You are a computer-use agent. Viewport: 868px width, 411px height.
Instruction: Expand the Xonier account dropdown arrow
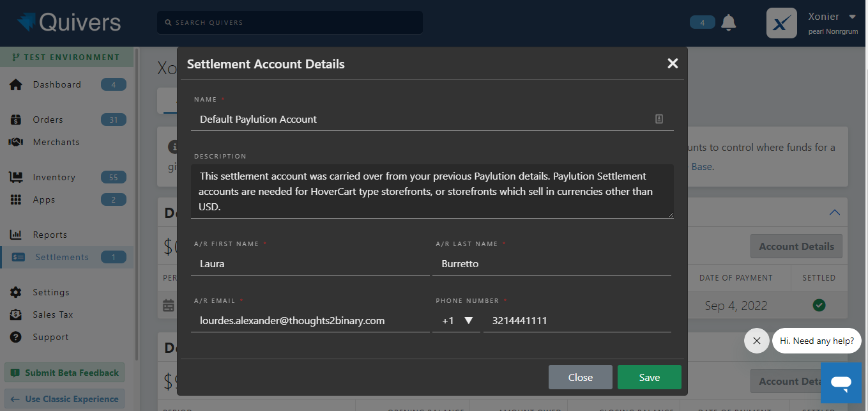pyautogui.click(x=852, y=17)
